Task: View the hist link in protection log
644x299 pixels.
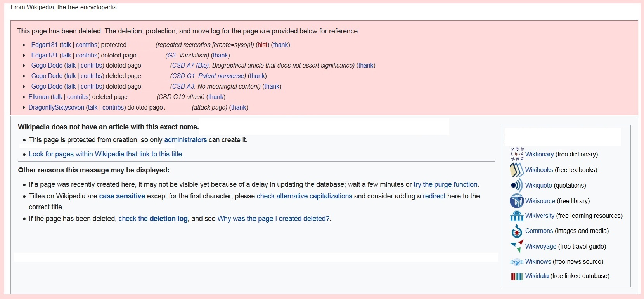Action: (x=263, y=45)
